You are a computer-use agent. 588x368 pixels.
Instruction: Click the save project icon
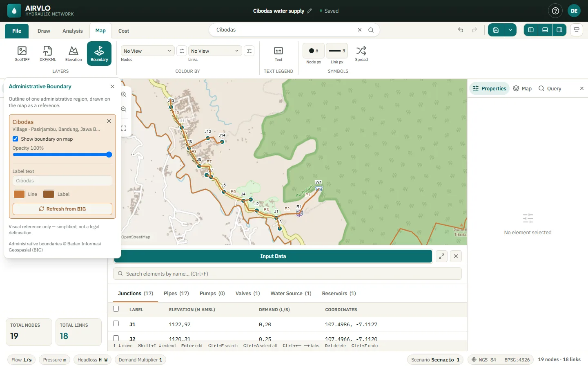pos(496,30)
